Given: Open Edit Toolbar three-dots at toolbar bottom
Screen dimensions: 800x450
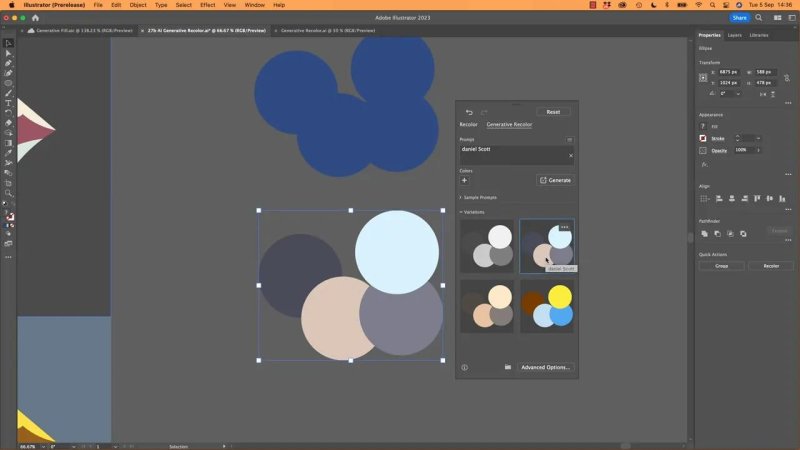Looking at the screenshot, I should [x=8, y=257].
